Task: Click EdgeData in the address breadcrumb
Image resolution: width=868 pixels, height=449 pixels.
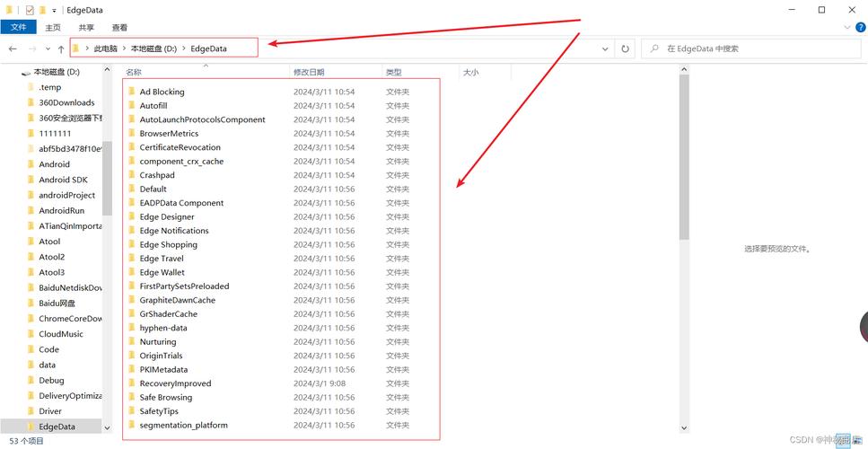Action: point(208,48)
